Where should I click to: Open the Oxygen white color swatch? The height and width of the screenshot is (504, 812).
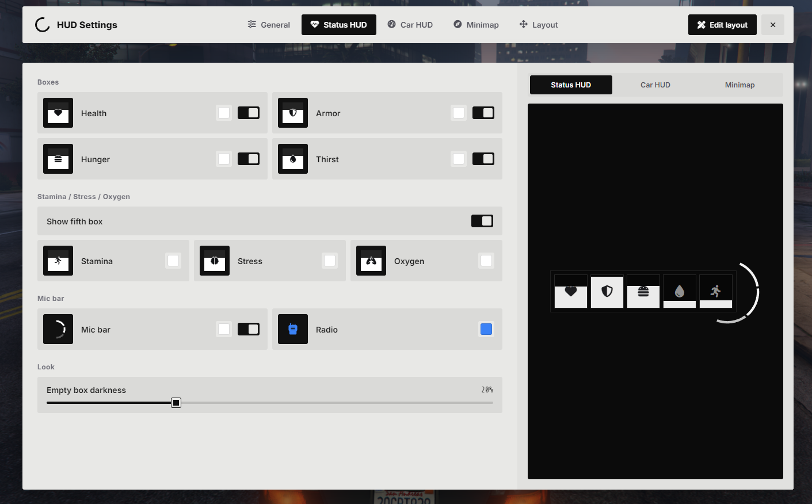coord(486,261)
